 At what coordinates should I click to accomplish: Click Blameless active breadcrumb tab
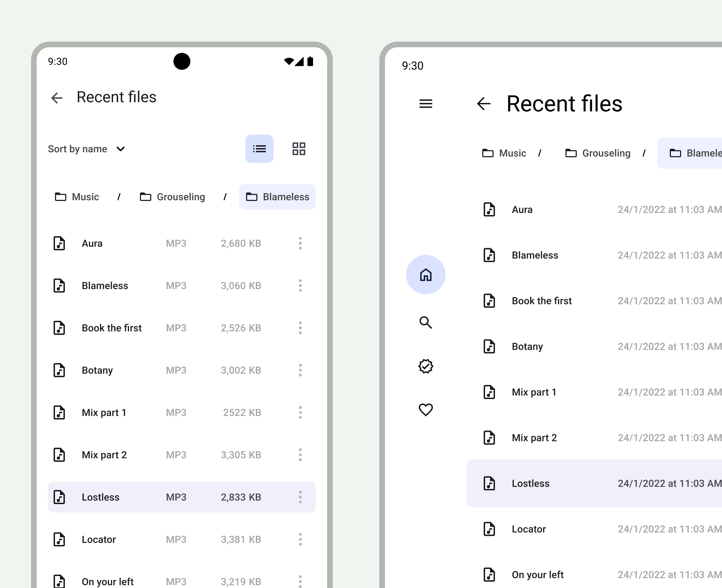coord(277,197)
